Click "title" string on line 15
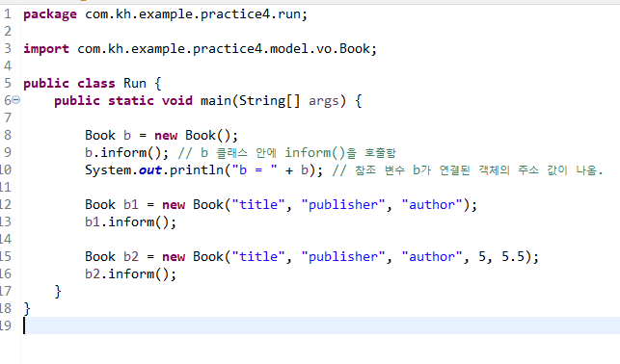 coord(258,256)
